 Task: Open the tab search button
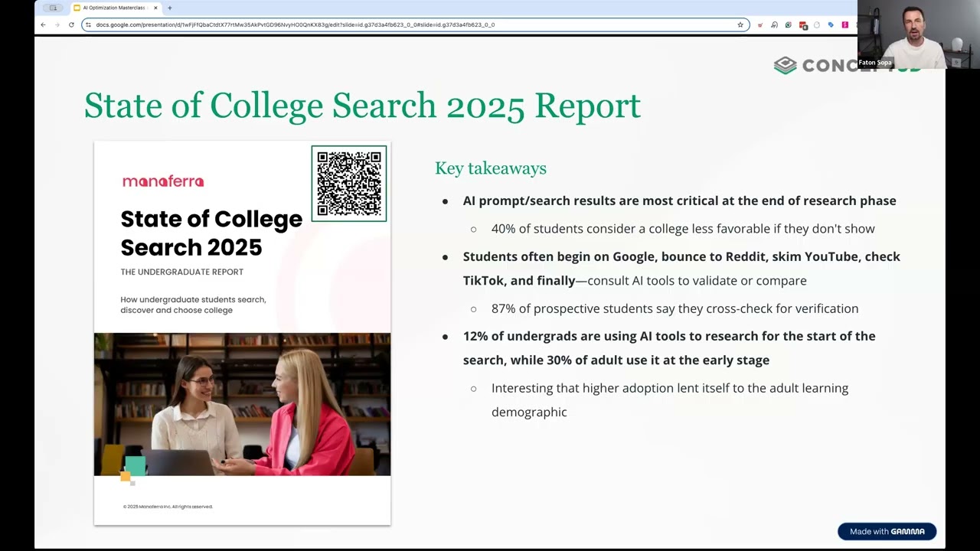pyautogui.click(x=53, y=8)
